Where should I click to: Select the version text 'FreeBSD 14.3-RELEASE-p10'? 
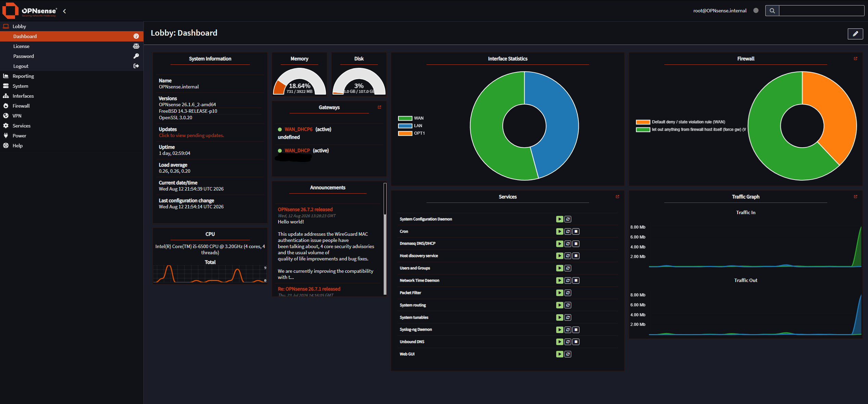188,111
